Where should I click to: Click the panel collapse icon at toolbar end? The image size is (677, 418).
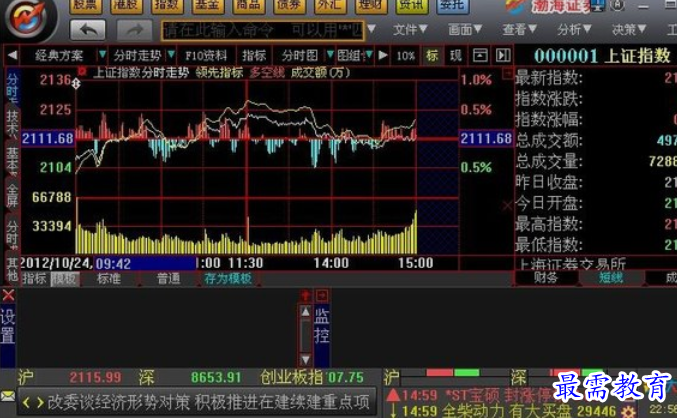pos(503,55)
